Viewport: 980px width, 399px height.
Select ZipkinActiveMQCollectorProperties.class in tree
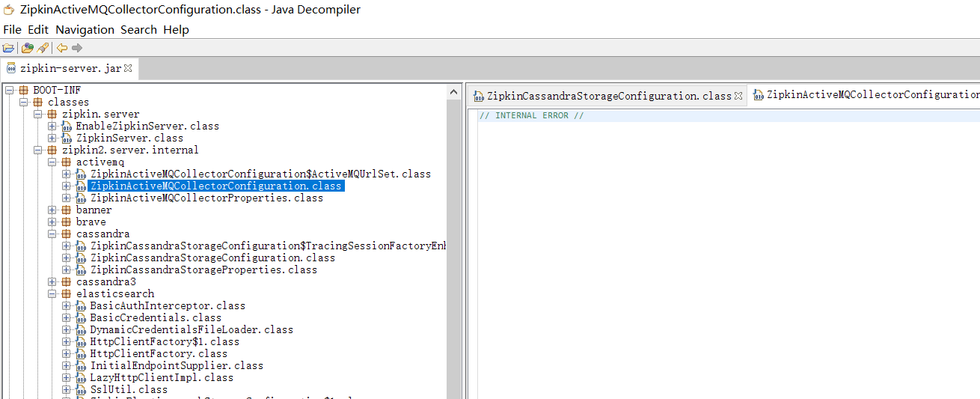(206, 198)
